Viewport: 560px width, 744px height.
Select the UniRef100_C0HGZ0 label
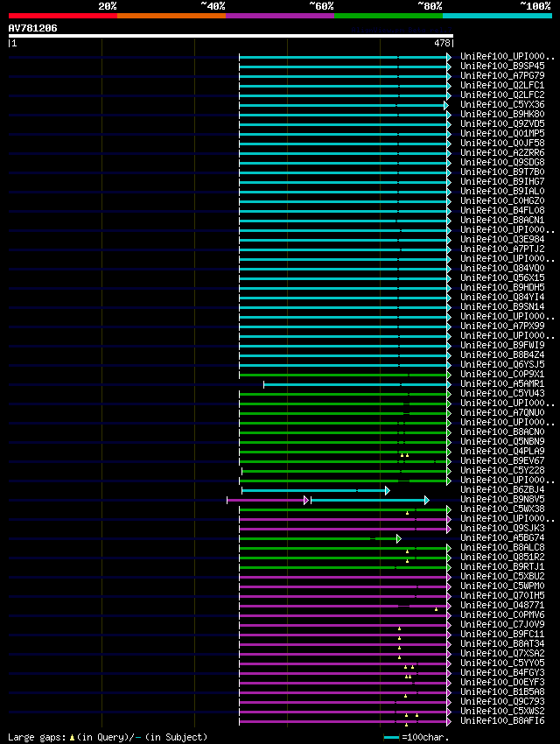click(502, 200)
